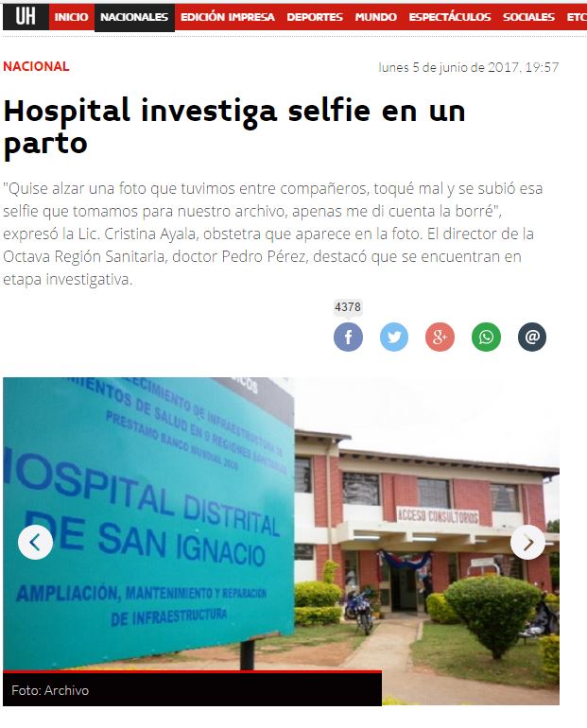The height and width of the screenshot is (728, 587).
Task: Open the San Ignacio hospital photo
Action: tap(281, 541)
